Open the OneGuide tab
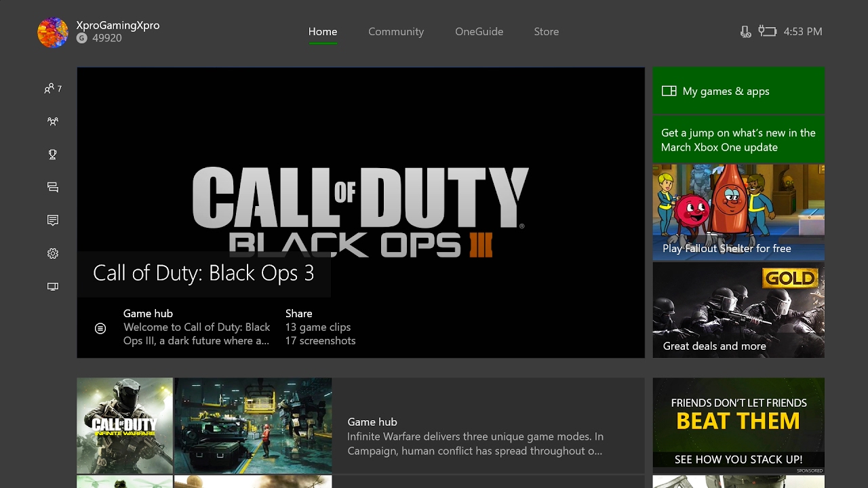Image resolution: width=868 pixels, height=488 pixels. point(479,32)
